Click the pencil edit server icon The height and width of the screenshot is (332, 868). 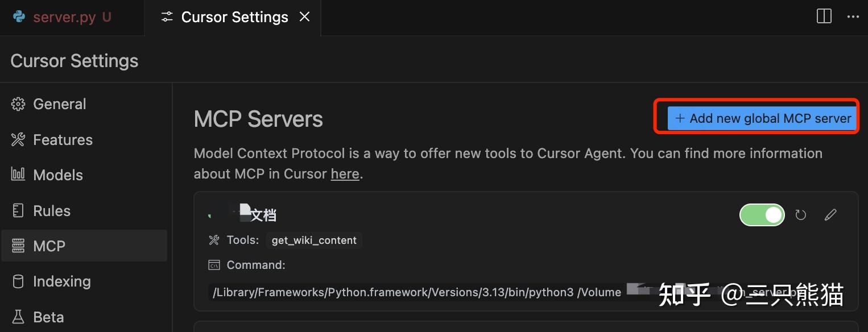pos(830,215)
